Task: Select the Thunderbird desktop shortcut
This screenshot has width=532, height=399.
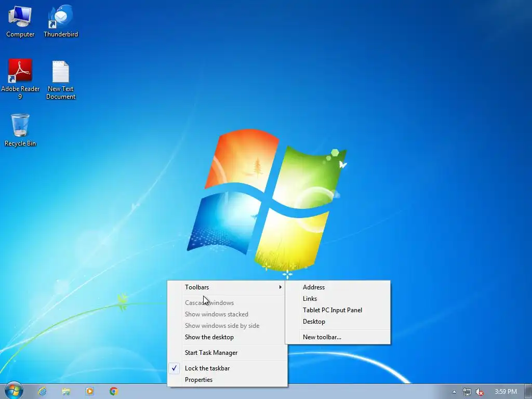Action: coord(61,21)
